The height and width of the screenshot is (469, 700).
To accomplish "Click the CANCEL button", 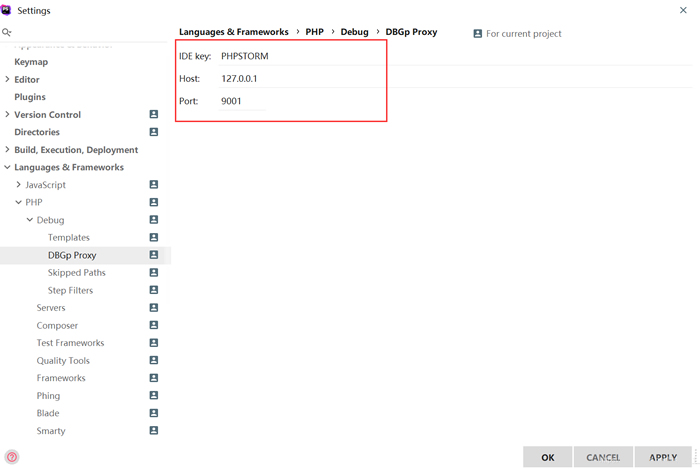I will [x=603, y=457].
